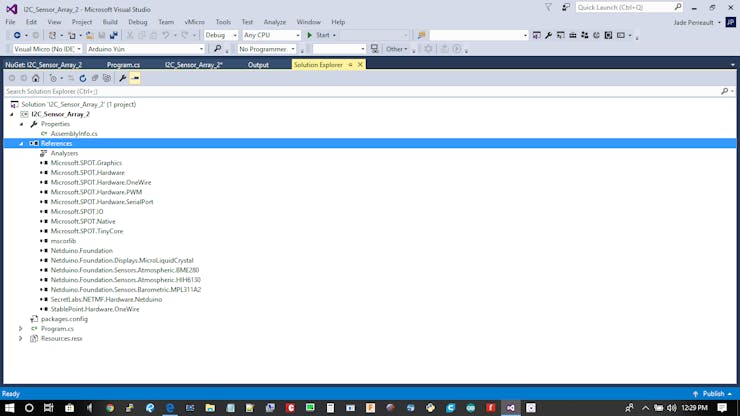Open the Analyze menu
Screen dimensions: 740x416
[275, 22]
